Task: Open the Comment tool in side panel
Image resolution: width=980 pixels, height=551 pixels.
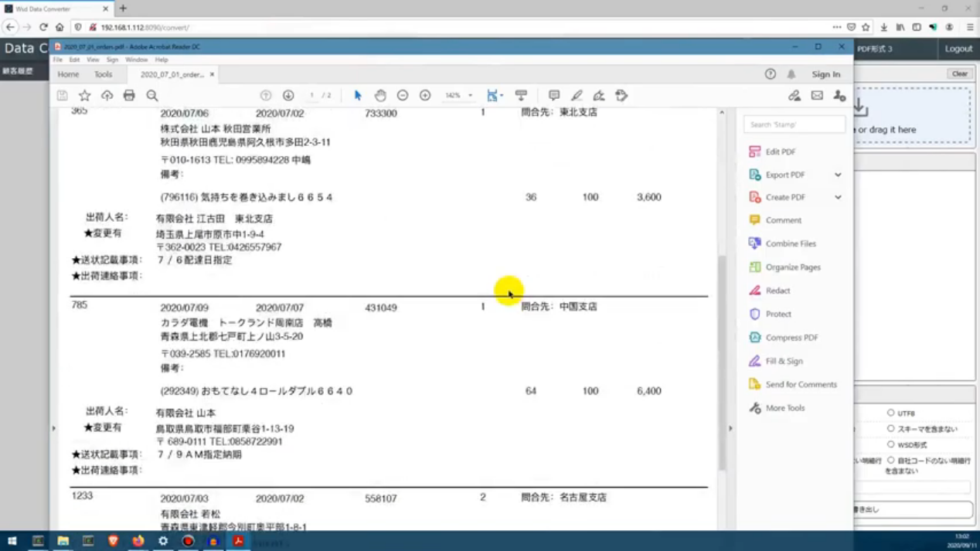Action: pos(783,220)
